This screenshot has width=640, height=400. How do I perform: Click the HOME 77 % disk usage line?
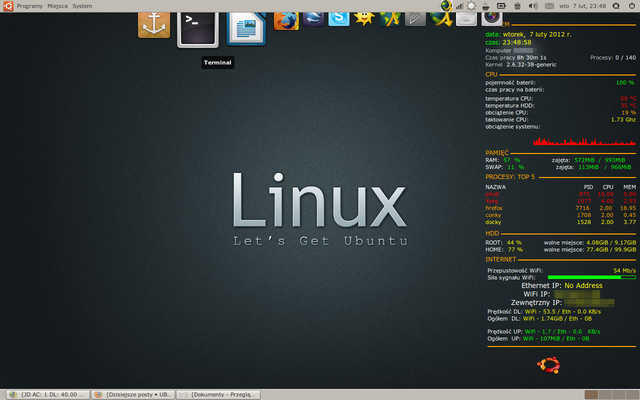pyautogui.click(x=560, y=249)
